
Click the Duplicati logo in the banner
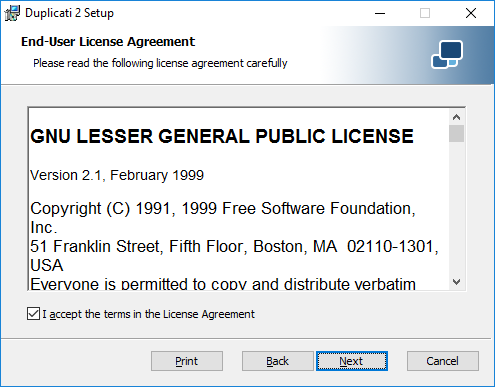pos(447,54)
